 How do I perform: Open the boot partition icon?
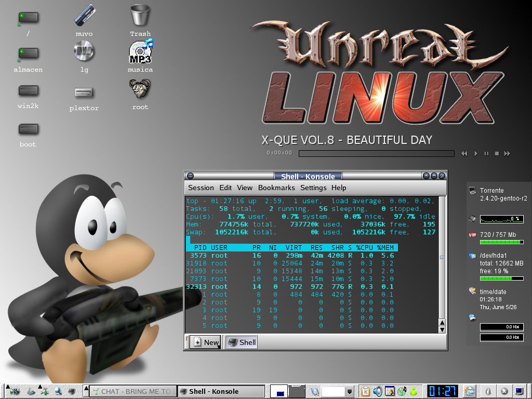(28, 129)
